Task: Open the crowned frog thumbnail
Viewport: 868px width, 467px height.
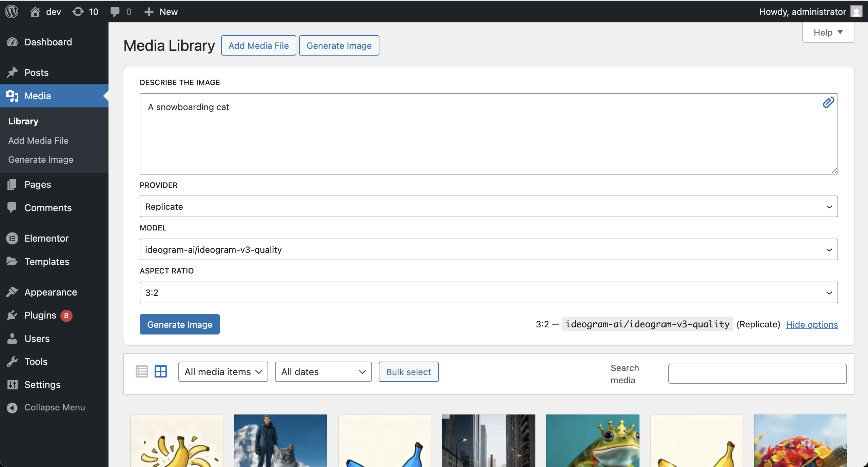Action: tap(593, 441)
